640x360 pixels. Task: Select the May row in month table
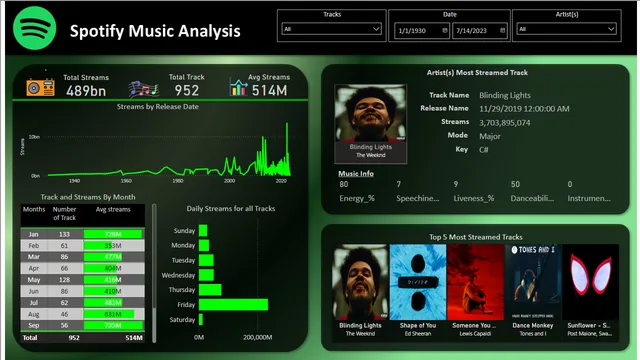click(x=82, y=280)
